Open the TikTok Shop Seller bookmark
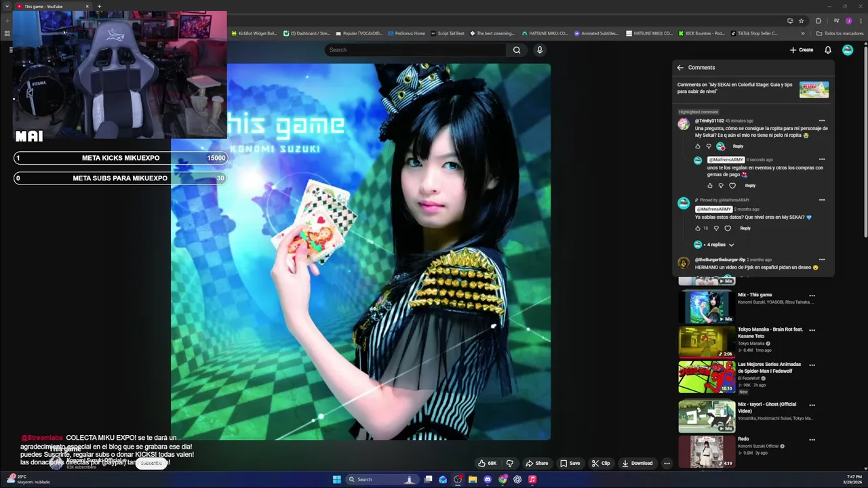The image size is (868, 488). pyautogui.click(x=754, y=33)
